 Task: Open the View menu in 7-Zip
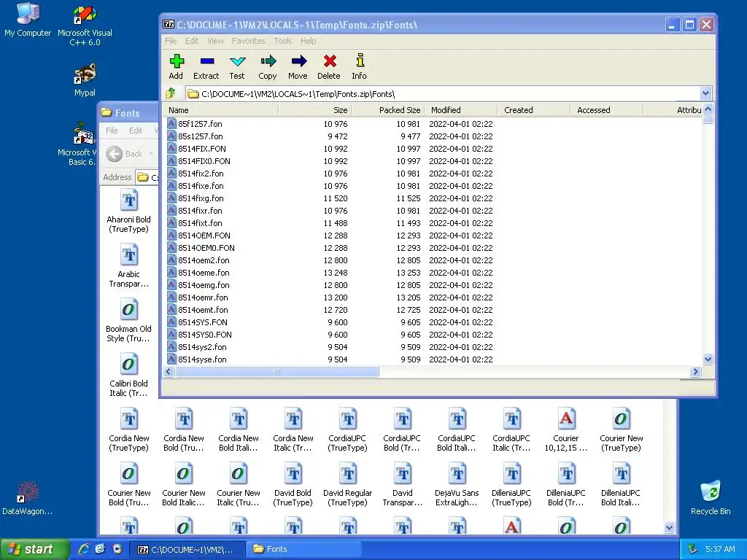tap(215, 41)
